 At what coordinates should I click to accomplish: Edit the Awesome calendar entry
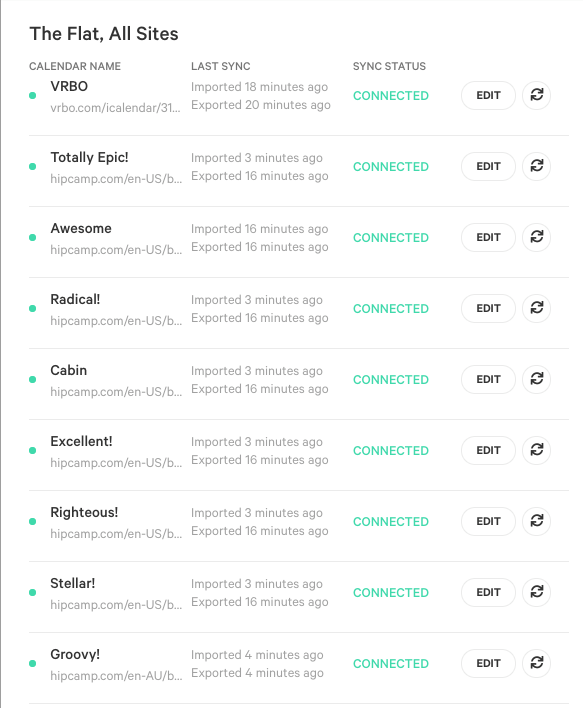488,237
